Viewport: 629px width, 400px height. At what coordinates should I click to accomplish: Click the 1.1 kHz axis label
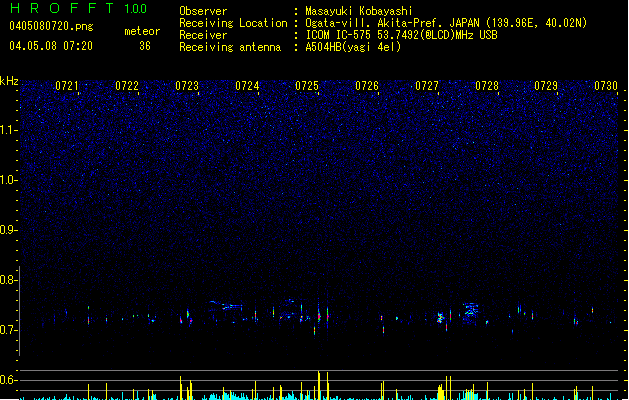[x=8, y=130]
